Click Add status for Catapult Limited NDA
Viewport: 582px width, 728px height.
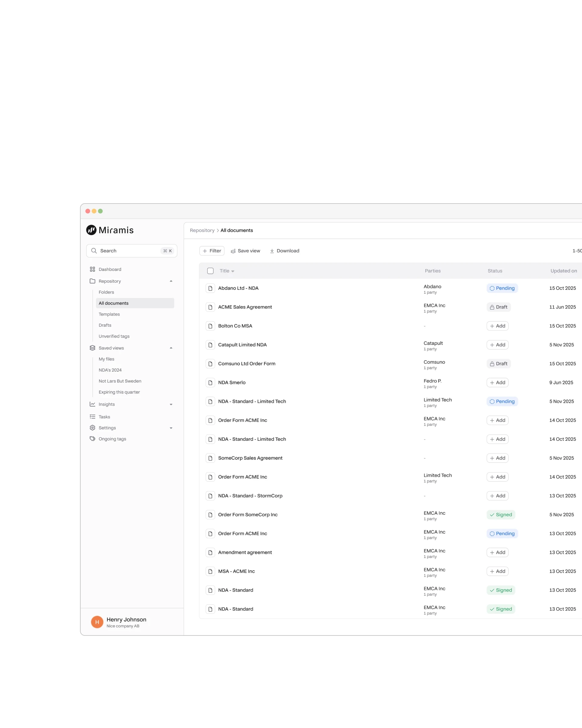[x=497, y=345]
